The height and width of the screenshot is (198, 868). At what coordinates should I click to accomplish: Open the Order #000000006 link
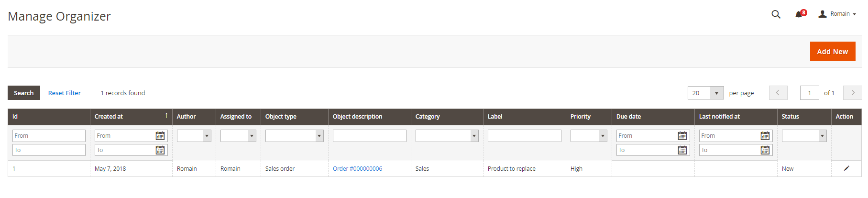pos(357,168)
